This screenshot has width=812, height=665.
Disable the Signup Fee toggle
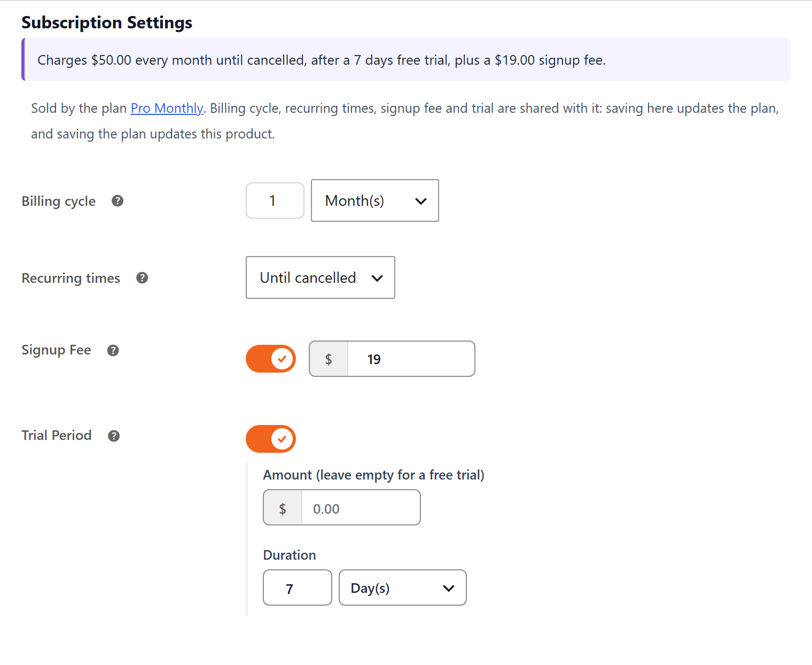click(271, 359)
